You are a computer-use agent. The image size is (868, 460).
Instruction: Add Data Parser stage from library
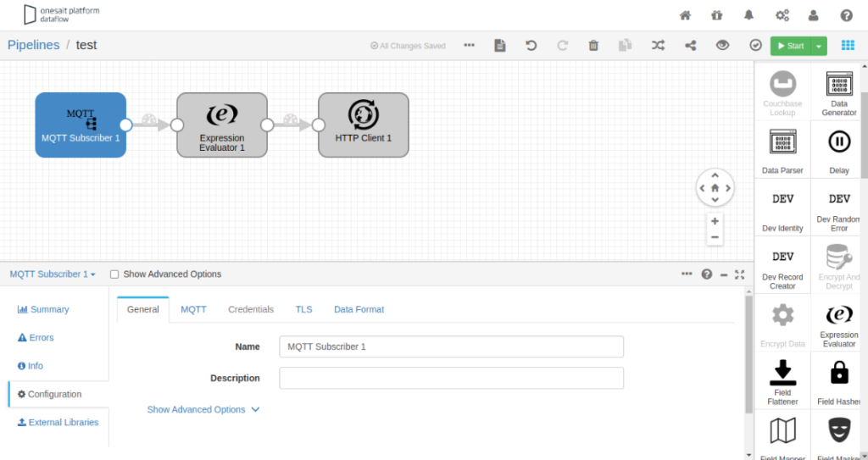(782, 150)
